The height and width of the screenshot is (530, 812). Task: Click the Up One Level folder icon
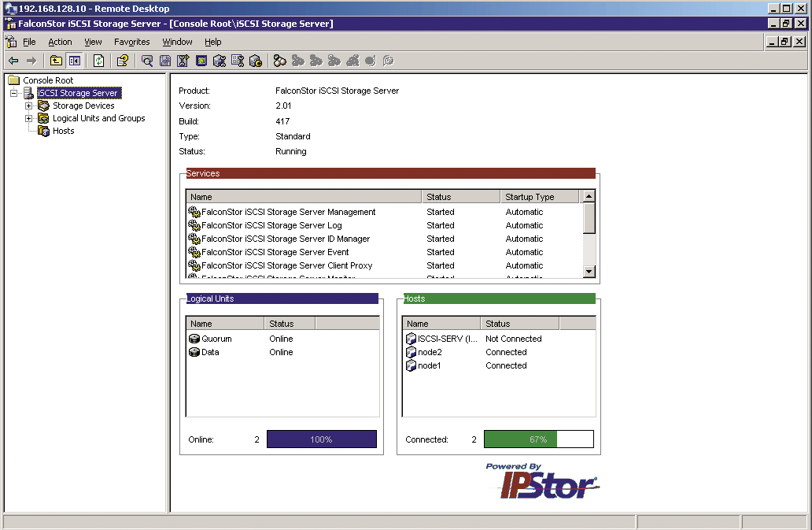pos(56,61)
